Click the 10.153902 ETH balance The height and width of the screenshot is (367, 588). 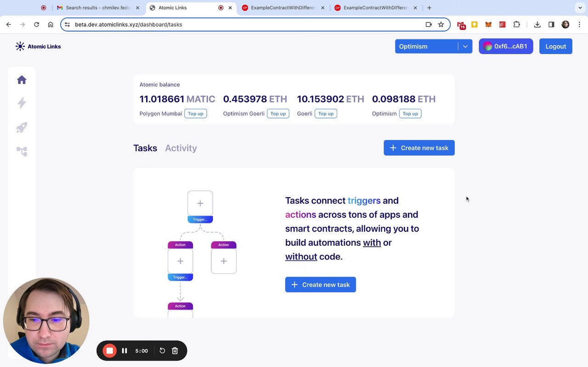click(331, 99)
